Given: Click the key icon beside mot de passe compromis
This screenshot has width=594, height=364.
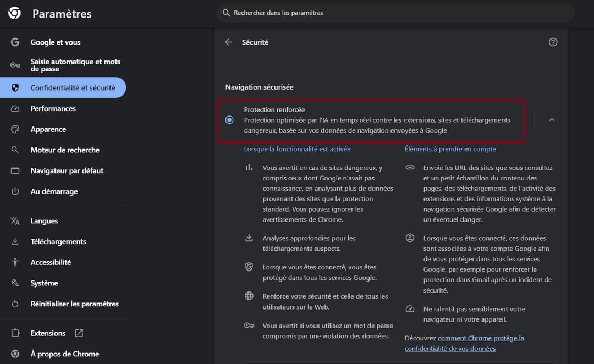Looking at the screenshot, I should click(249, 326).
